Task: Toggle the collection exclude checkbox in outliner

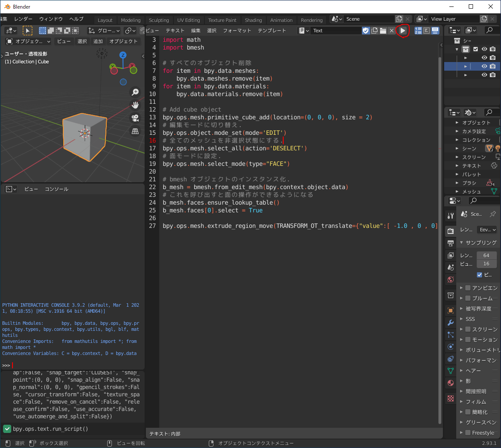Action: click(476, 49)
